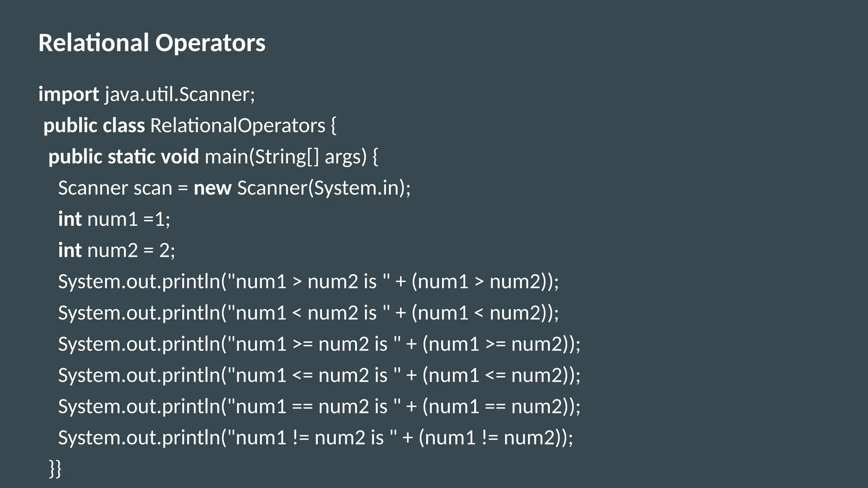Viewport: 868px width, 488px height.
Task: Click the bold import keyword
Action: point(69,94)
